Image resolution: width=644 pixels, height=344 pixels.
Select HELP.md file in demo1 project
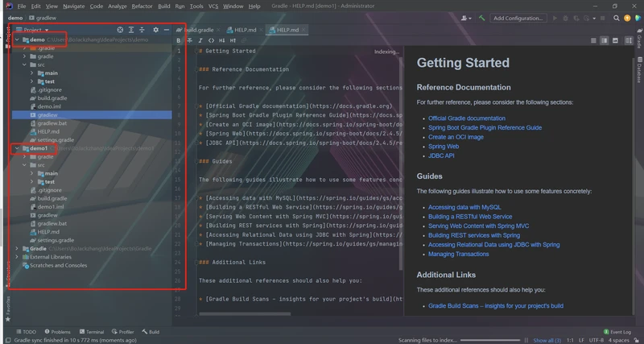click(48, 231)
